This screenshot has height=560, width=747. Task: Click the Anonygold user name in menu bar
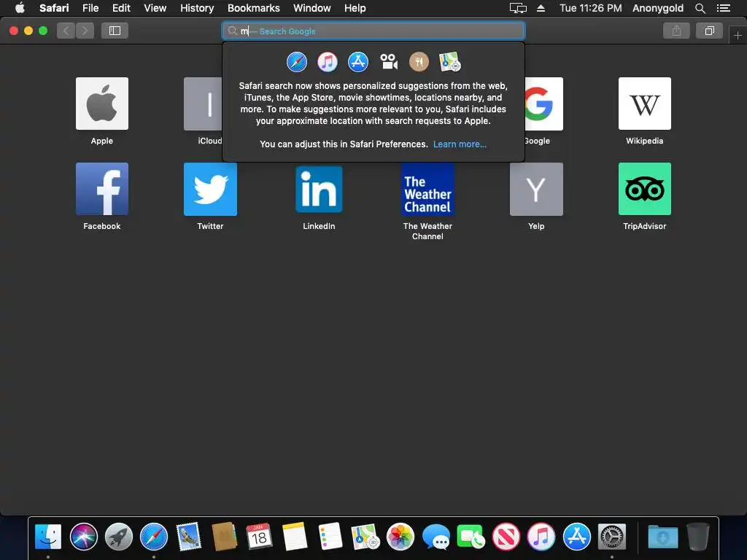coord(657,8)
